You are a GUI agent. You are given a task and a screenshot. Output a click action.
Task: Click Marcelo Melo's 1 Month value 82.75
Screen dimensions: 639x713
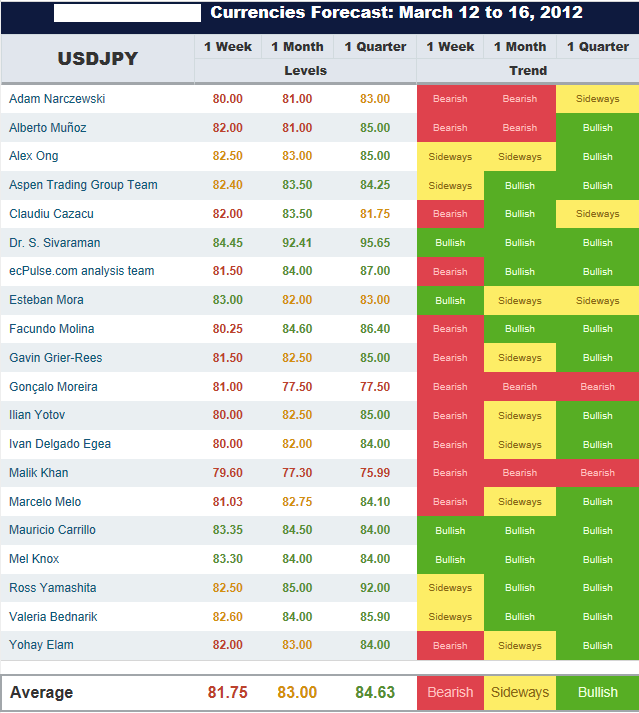[297, 502]
